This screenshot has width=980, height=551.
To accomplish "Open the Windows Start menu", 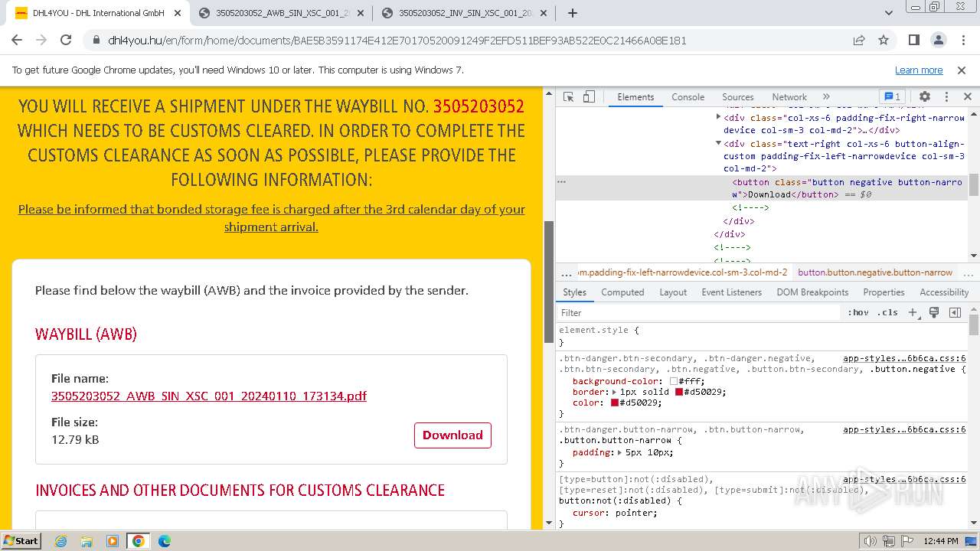I will coord(21,540).
